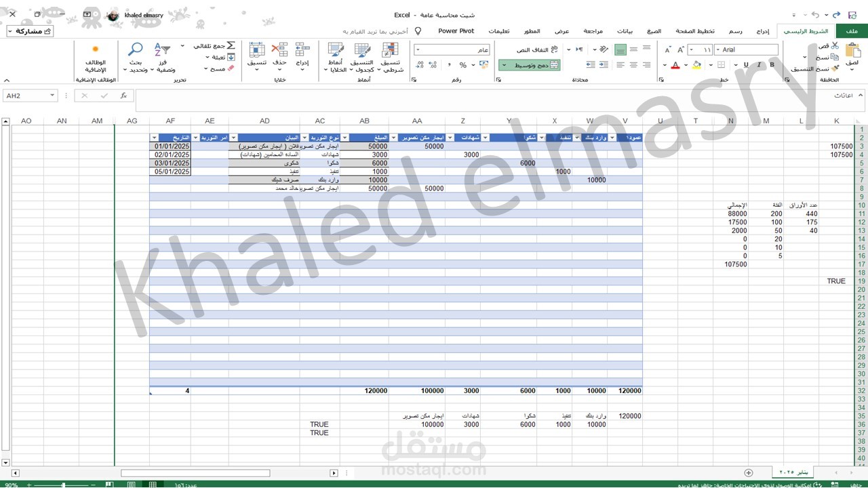Open Cell Styles (أنماط الخلايا)
This screenshot has width=868, height=488.
click(x=336, y=58)
